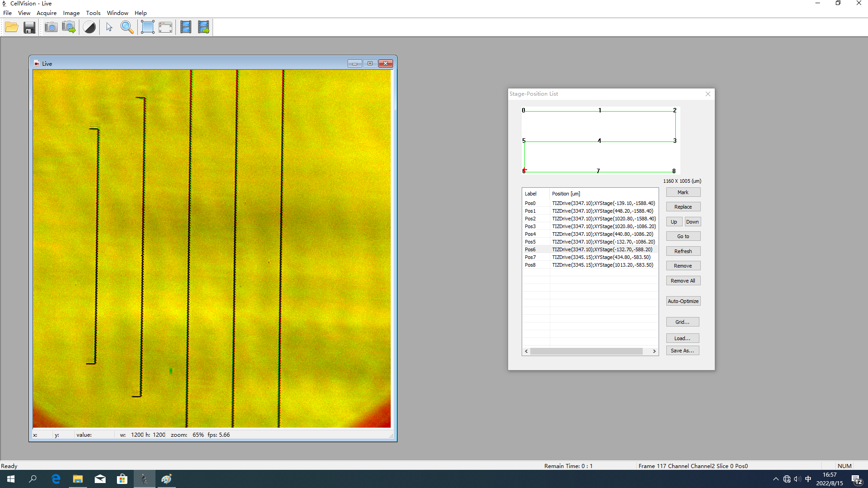The width and height of the screenshot is (868, 488).
Task: Click Save As... in position list
Action: click(682, 351)
